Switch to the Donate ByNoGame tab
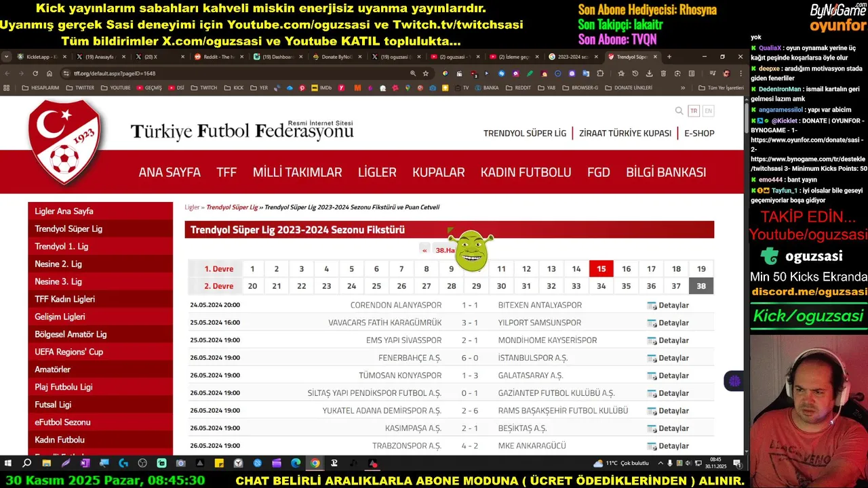868x488 pixels. [x=337, y=57]
